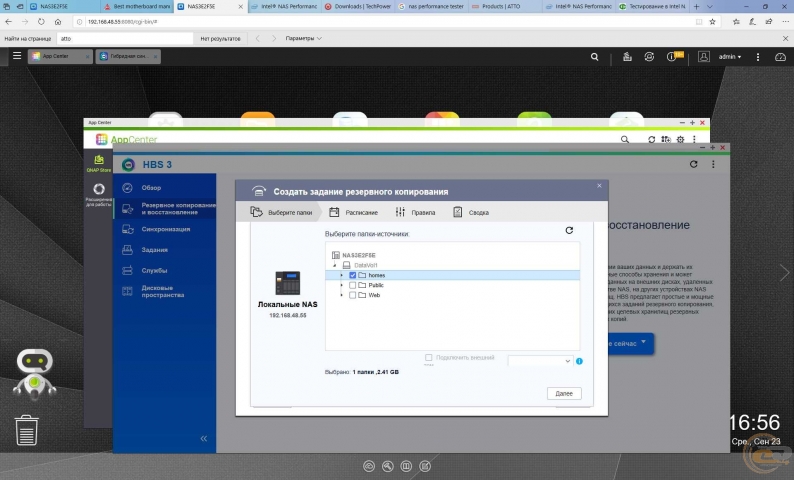Screen dimensions: 794x480
Task: Go to the Расписание wizard step
Action: pyautogui.click(x=353, y=212)
